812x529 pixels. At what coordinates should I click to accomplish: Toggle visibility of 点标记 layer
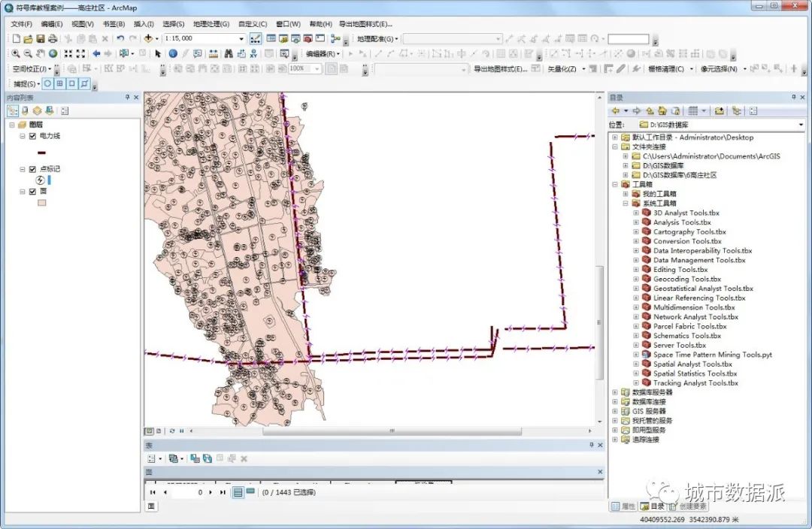point(32,169)
